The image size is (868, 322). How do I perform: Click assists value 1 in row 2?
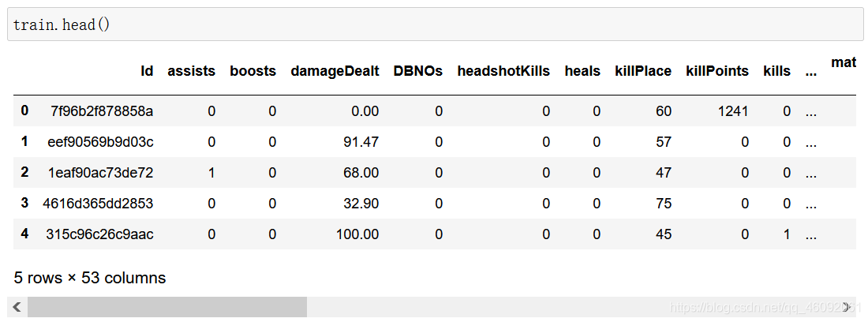point(211,173)
